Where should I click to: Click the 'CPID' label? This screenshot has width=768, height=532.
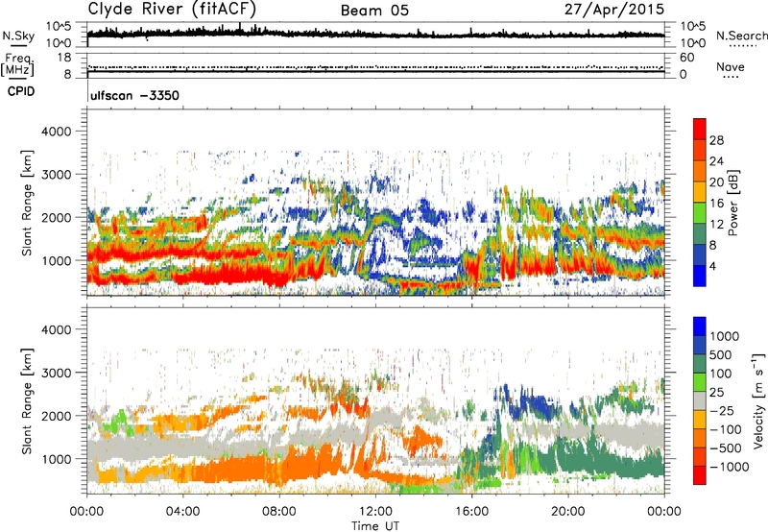point(21,91)
